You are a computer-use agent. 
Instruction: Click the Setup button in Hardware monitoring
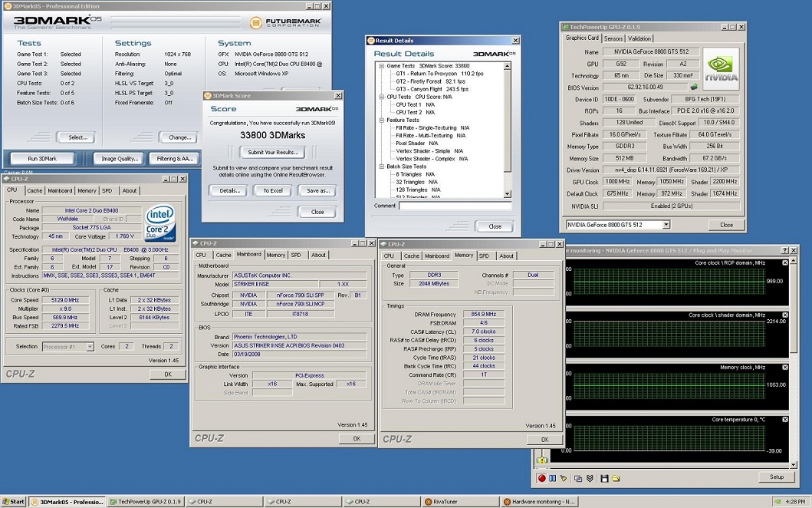[x=776, y=477]
